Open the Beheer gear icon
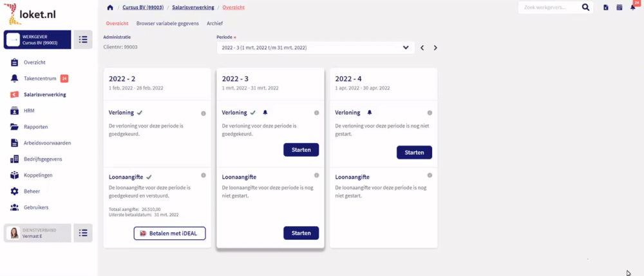644x276 pixels. pos(14,192)
